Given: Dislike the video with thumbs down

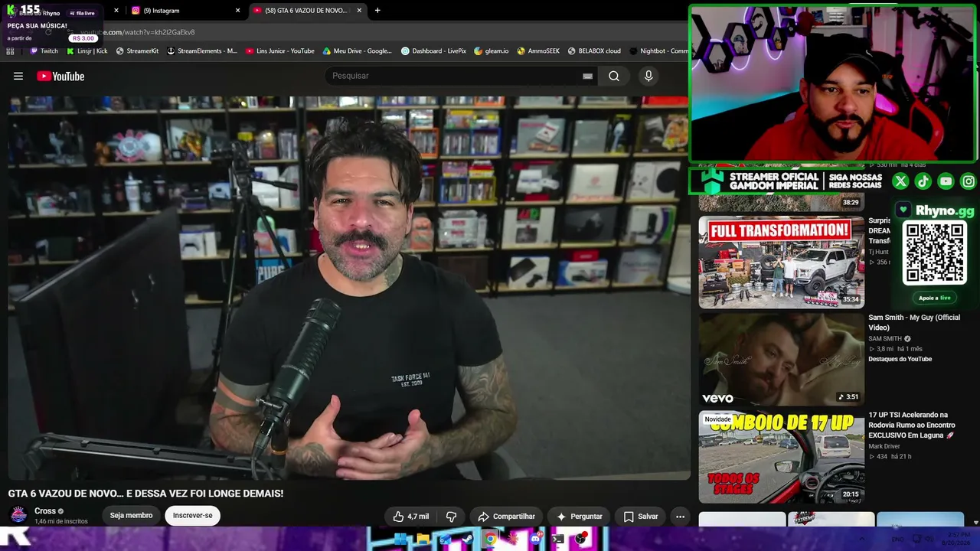Looking at the screenshot, I should point(451,517).
